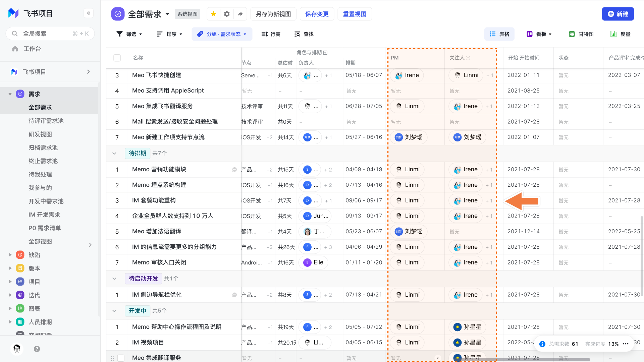Viewport: 644px width, 362px height.
Task: Open the 排序 sort dropdown
Action: (x=170, y=34)
